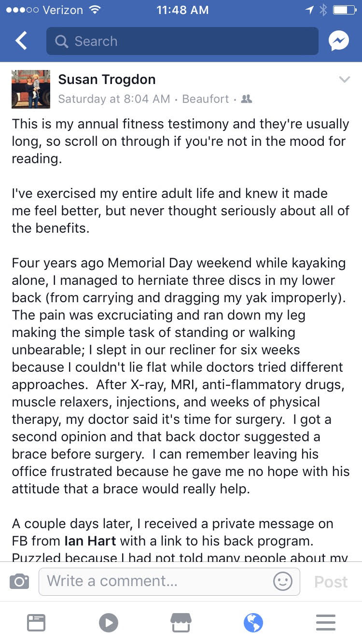Tap the friends audience privacy icon

[246, 99]
